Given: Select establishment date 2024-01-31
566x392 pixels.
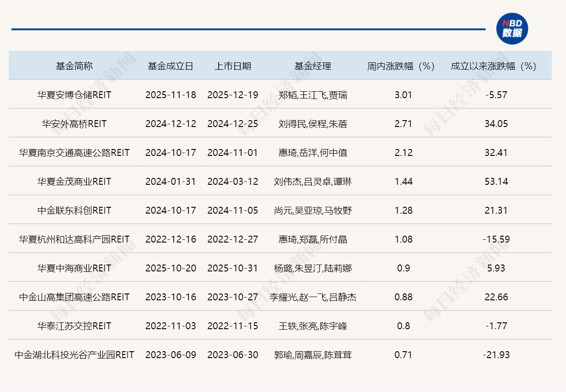Looking at the screenshot, I should click(x=171, y=182).
